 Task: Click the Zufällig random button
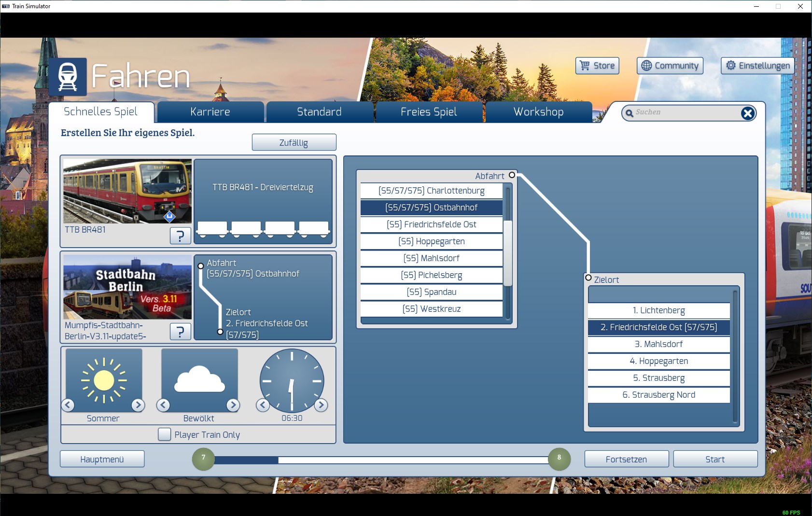294,142
